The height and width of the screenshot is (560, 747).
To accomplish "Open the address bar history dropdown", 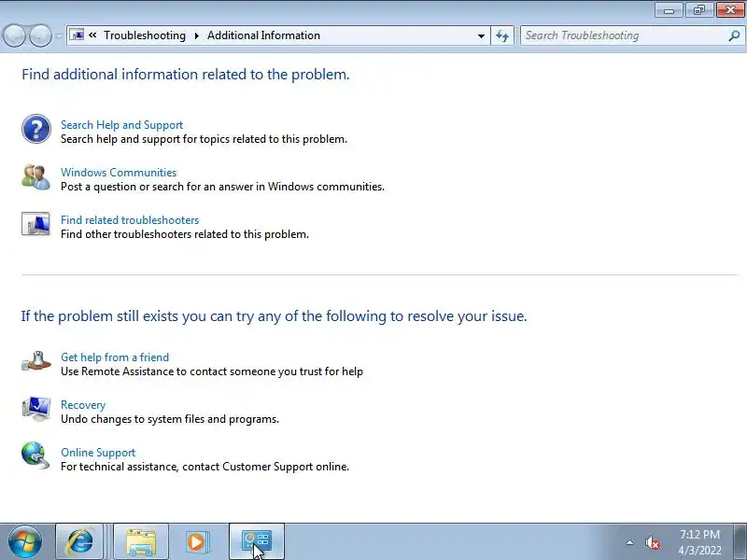I will (481, 35).
